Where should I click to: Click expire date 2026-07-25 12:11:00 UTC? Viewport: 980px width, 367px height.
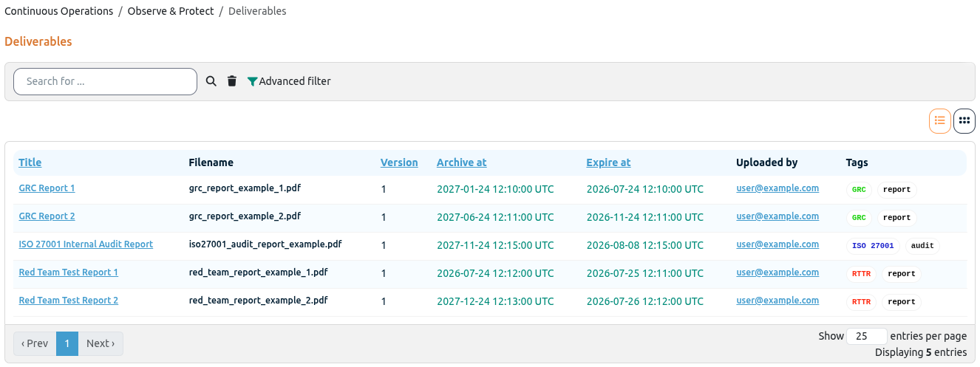click(645, 273)
